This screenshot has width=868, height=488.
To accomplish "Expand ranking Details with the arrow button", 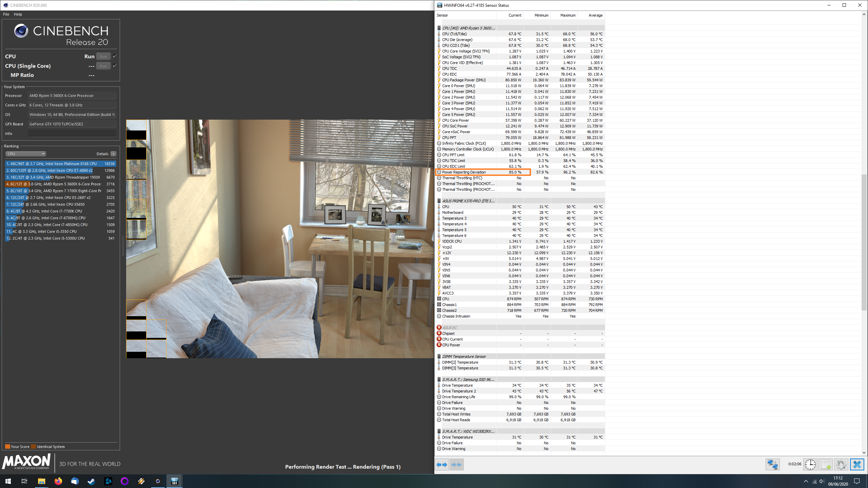I will pos(114,154).
